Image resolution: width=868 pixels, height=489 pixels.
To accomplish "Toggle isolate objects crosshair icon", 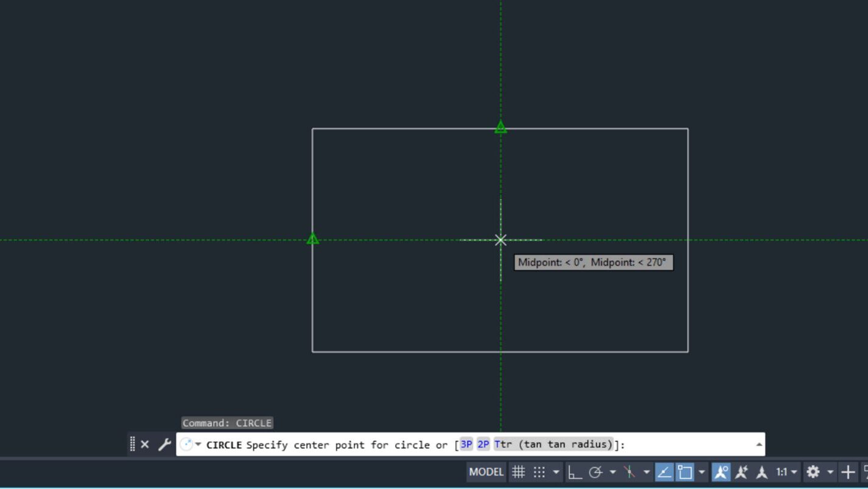I will (x=847, y=471).
